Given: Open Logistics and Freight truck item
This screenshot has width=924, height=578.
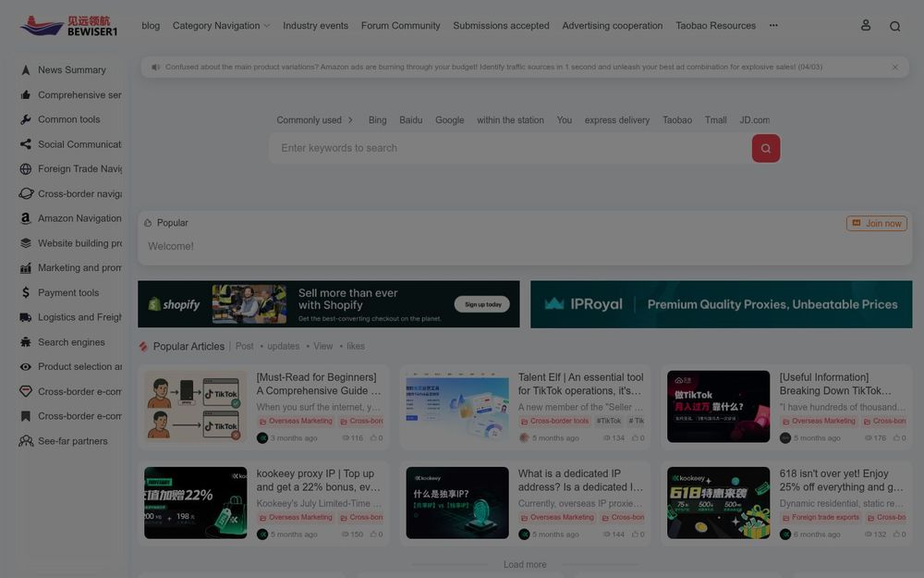Looking at the screenshot, I should (70, 317).
